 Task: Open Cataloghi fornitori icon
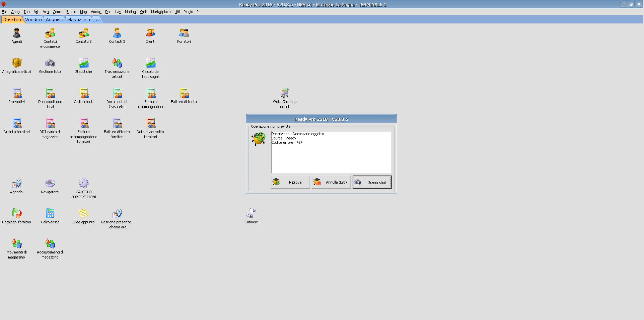tap(17, 214)
